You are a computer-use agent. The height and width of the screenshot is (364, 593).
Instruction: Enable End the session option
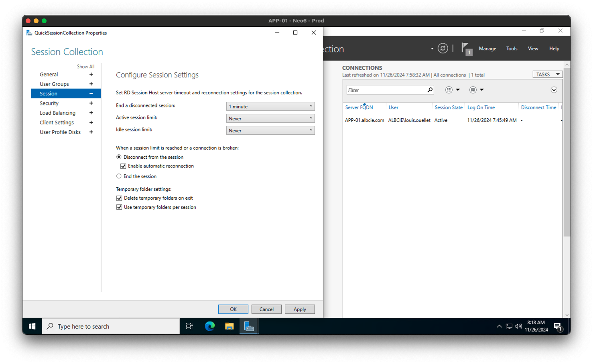pos(119,176)
